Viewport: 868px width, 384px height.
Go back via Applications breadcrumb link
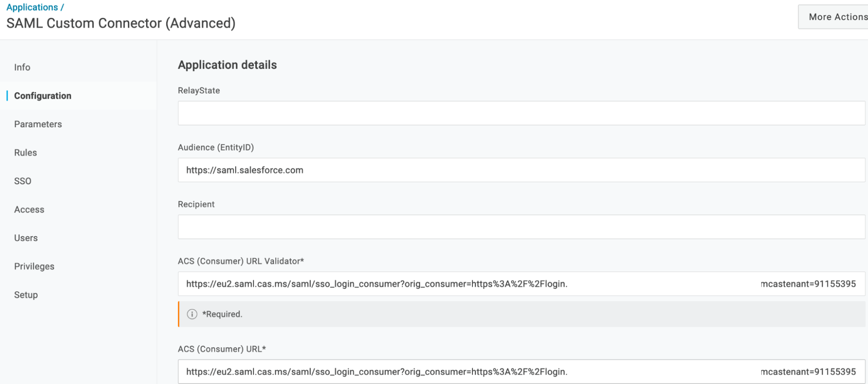click(x=32, y=7)
